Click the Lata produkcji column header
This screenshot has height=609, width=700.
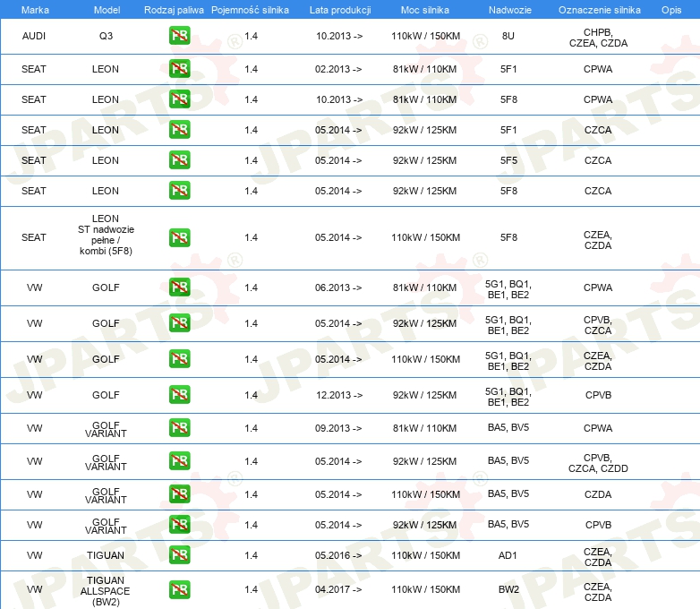pos(340,10)
